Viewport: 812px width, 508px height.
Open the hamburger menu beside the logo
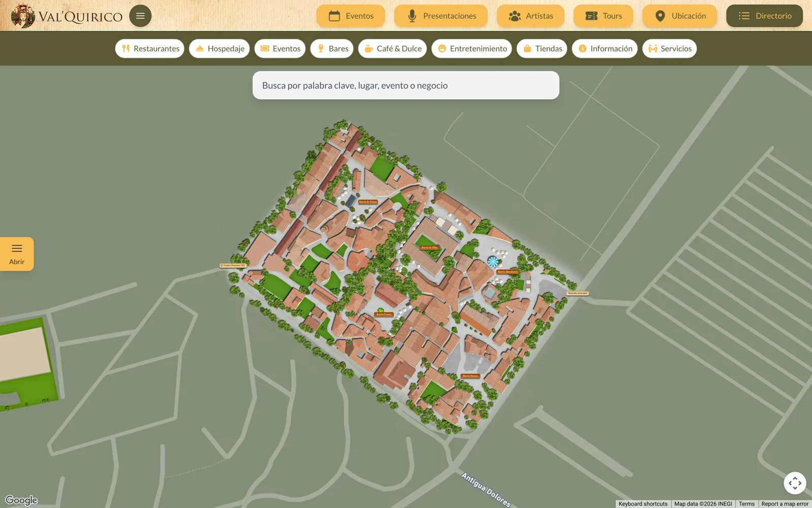(x=141, y=16)
